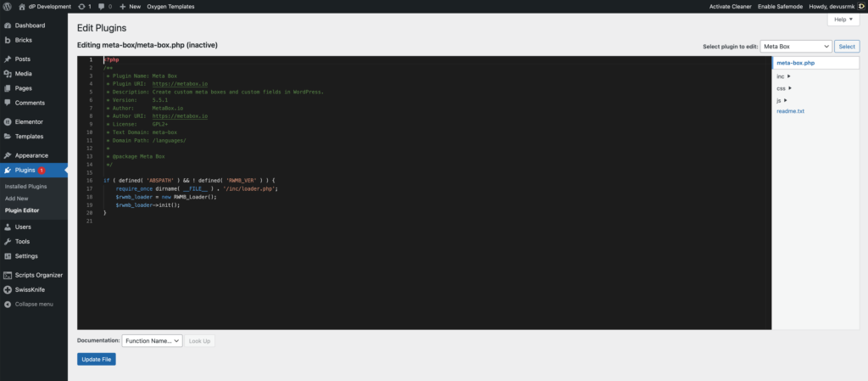Click the Collapse menu arrow icon
The width and height of the screenshot is (868, 381).
tap(8, 304)
